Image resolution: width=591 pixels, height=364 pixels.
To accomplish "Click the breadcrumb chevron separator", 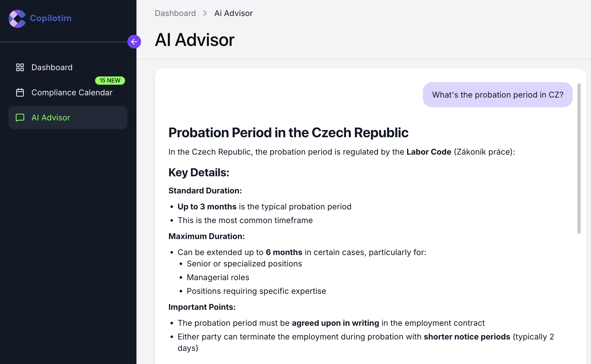I will pyautogui.click(x=205, y=13).
